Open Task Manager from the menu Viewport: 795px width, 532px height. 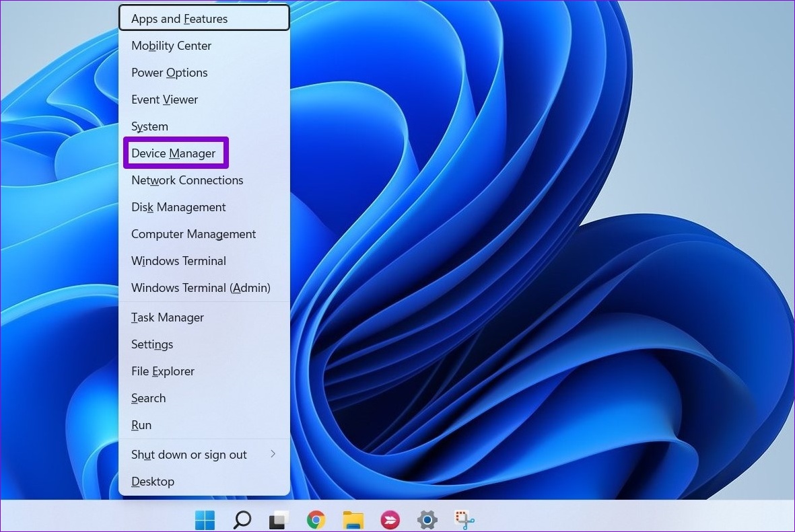click(x=167, y=317)
